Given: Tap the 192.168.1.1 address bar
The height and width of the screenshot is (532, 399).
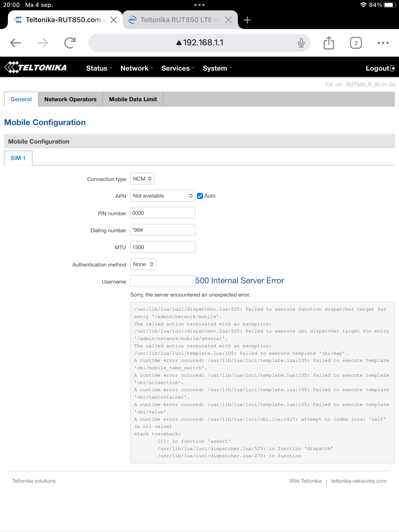Looking at the screenshot, I should click(x=199, y=43).
